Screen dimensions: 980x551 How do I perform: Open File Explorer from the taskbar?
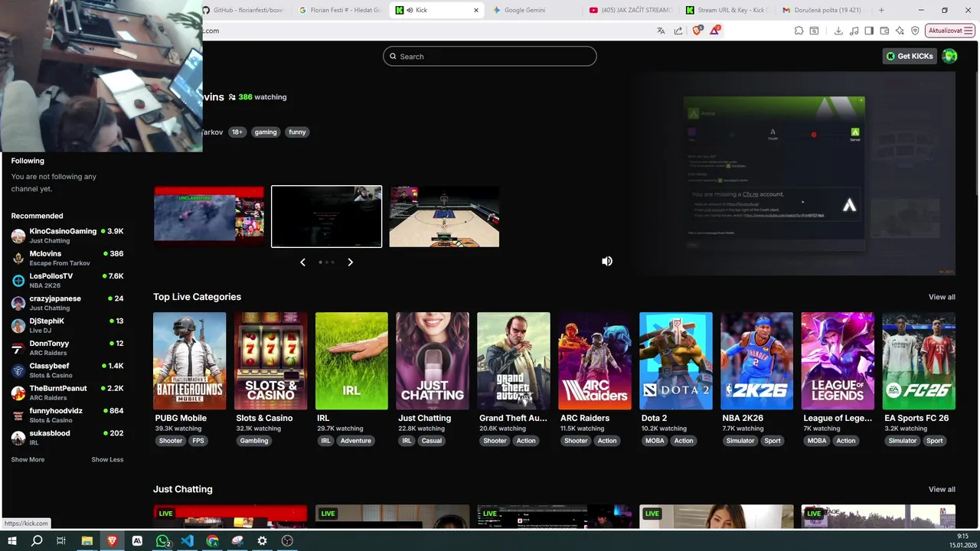tap(87, 540)
